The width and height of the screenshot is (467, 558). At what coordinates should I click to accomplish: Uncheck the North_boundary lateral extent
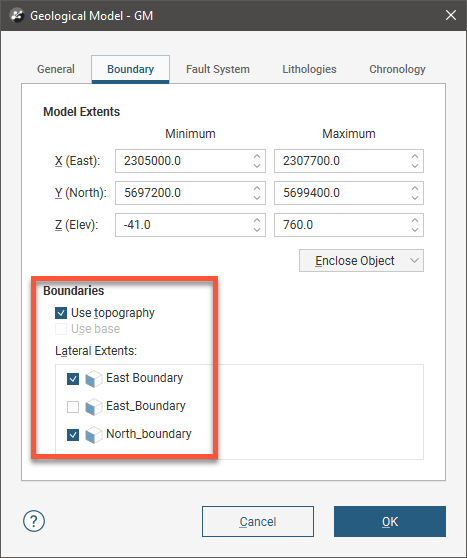(73, 435)
